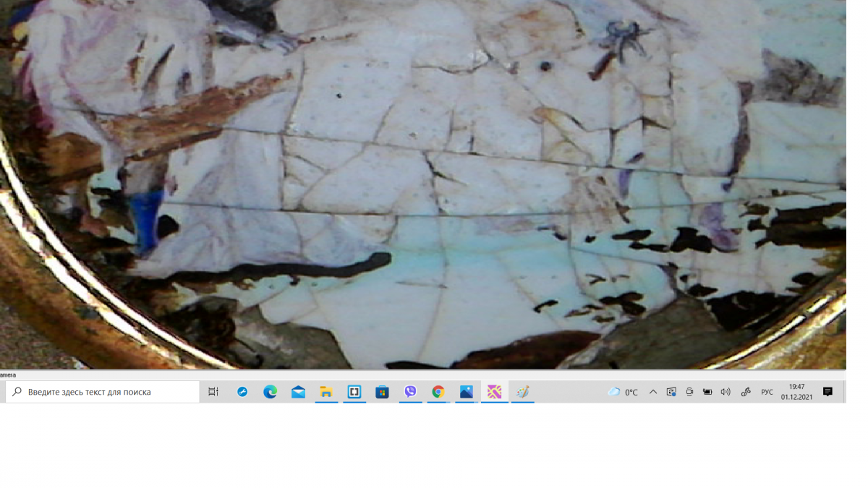Switch to the pink-yellow pattern icon app
The width and height of the screenshot is (868, 488).
(495, 392)
